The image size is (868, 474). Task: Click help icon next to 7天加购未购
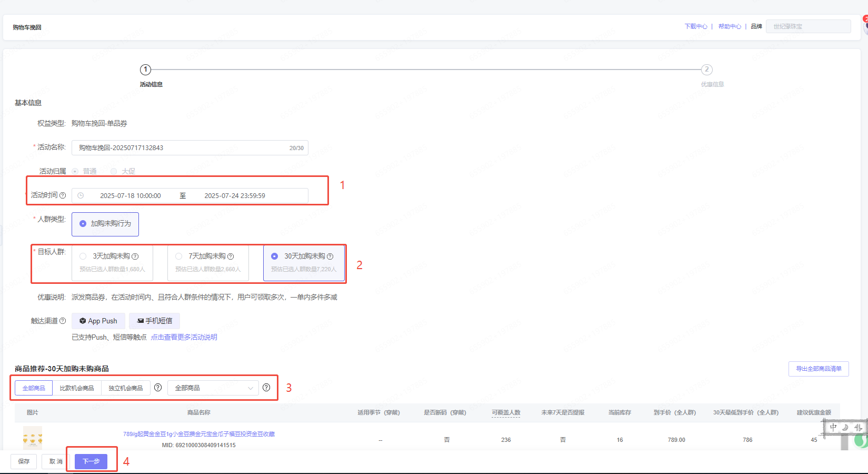click(x=231, y=256)
